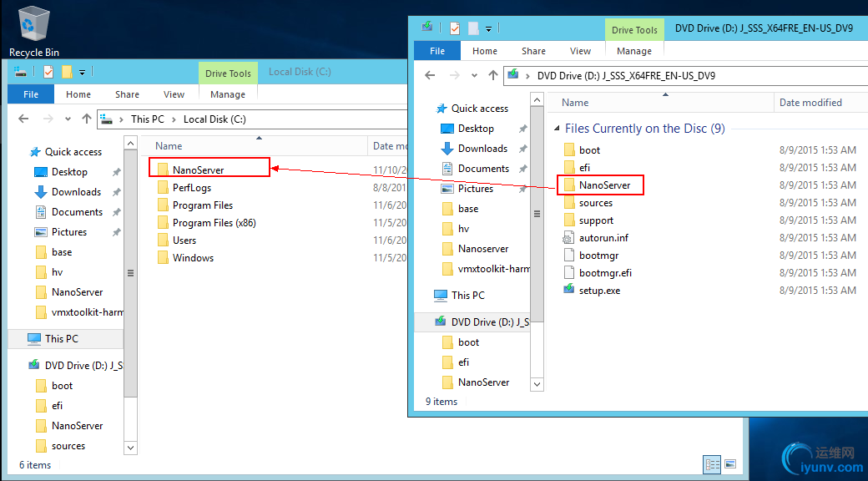This screenshot has width=868, height=481.
Task: Select PerfLogs folder in Local Disk file list
Action: click(x=191, y=188)
